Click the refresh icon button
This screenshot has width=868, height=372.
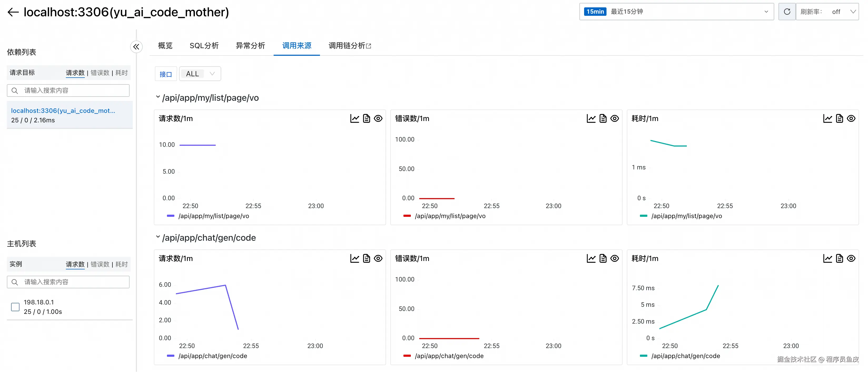pos(787,12)
